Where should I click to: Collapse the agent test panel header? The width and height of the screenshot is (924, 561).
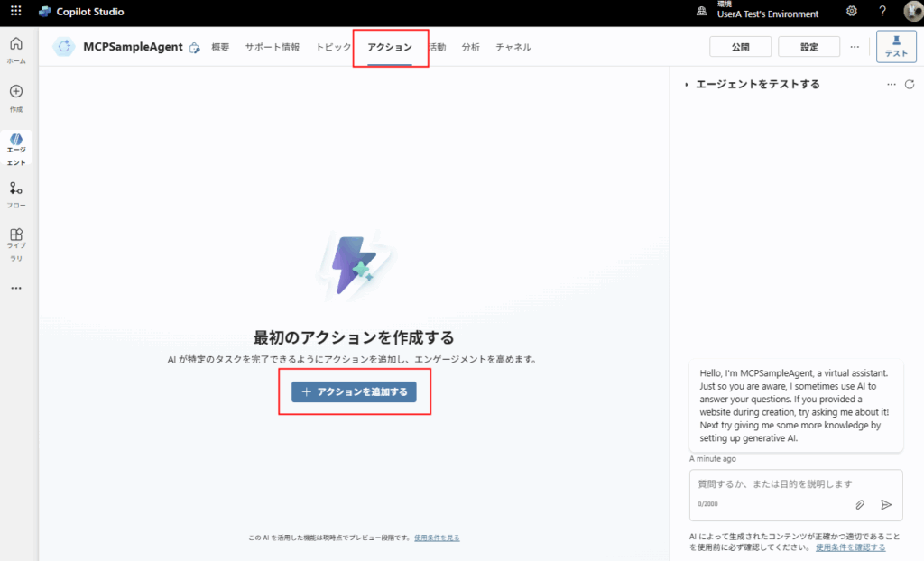coord(687,85)
